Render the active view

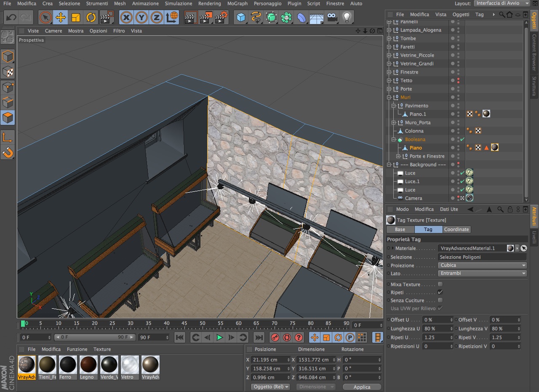[x=191, y=18]
